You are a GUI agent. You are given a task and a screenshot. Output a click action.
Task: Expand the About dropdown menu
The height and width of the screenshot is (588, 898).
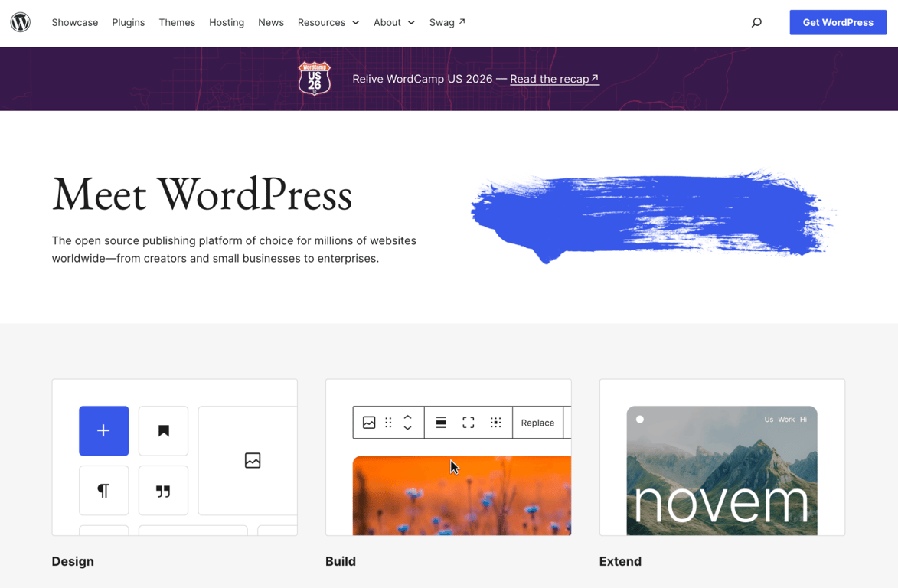tap(394, 22)
